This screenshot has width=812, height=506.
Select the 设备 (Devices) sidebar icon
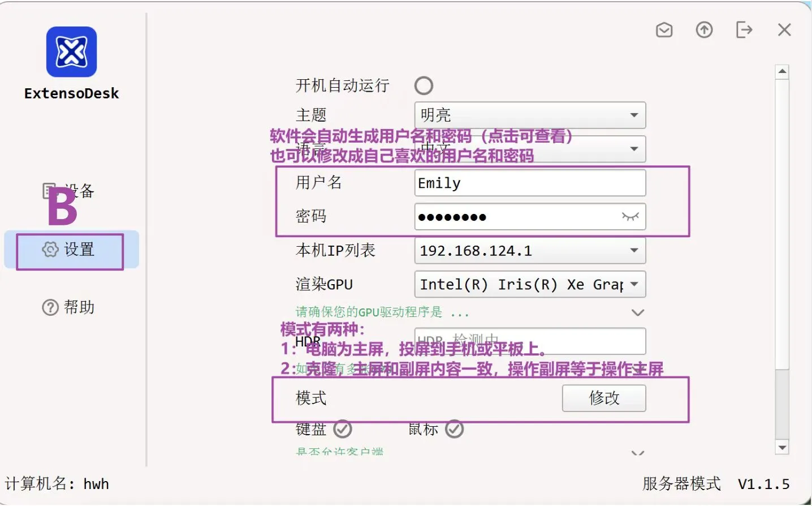coord(50,191)
